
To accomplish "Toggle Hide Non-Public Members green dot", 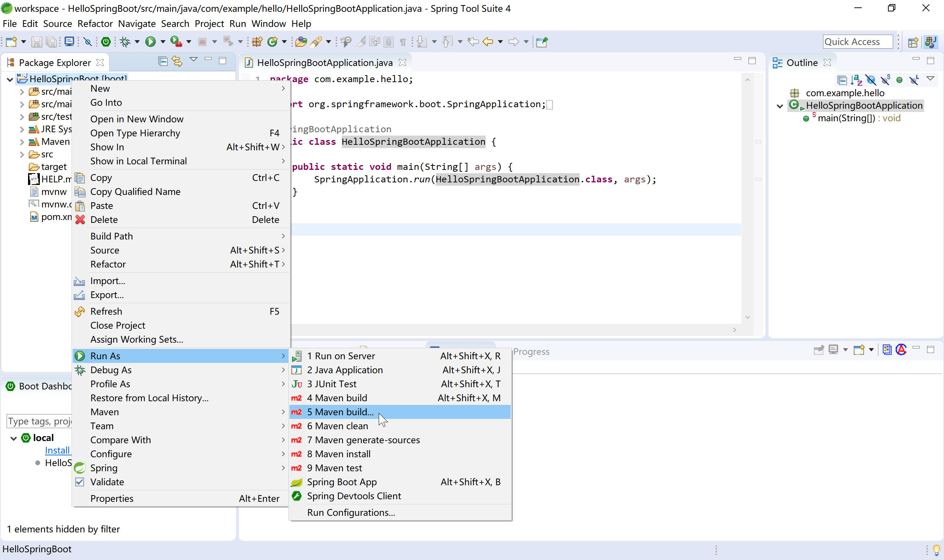I will [x=899, y=80].
